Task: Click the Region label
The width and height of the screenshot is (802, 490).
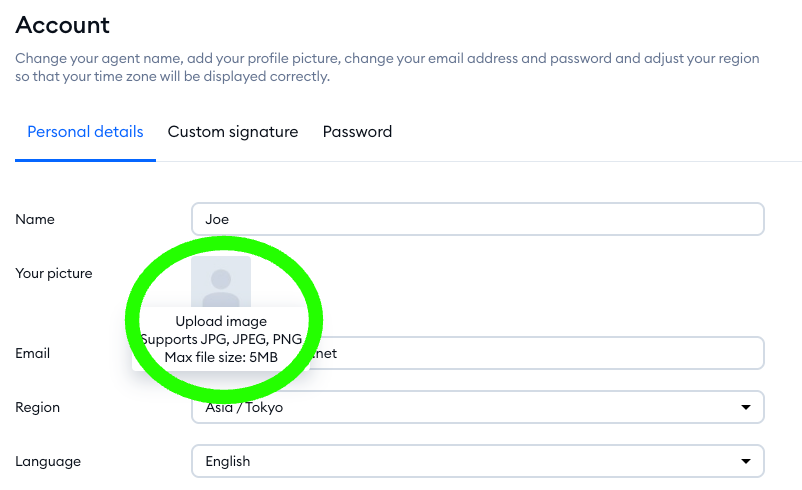Action: click(38, 407)
